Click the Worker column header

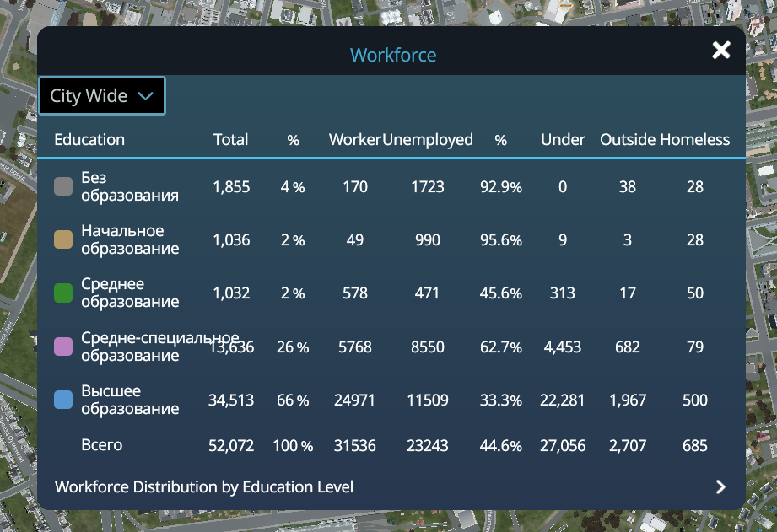click(x=355, y=140)
